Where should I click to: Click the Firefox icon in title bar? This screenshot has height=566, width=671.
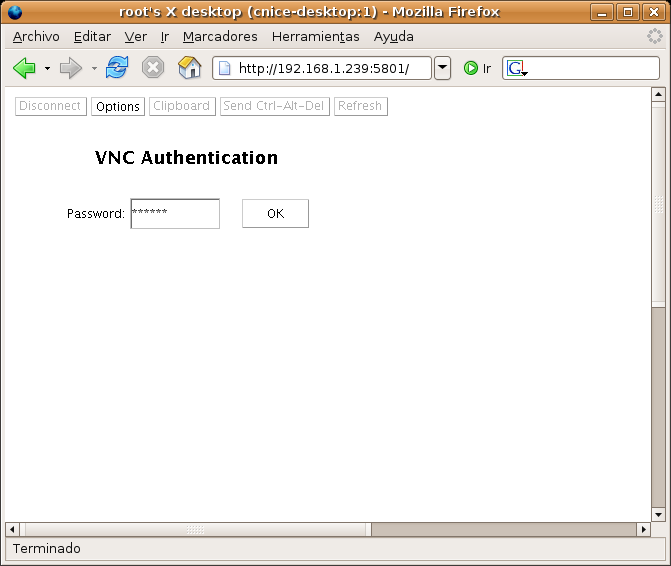point(14,12)
